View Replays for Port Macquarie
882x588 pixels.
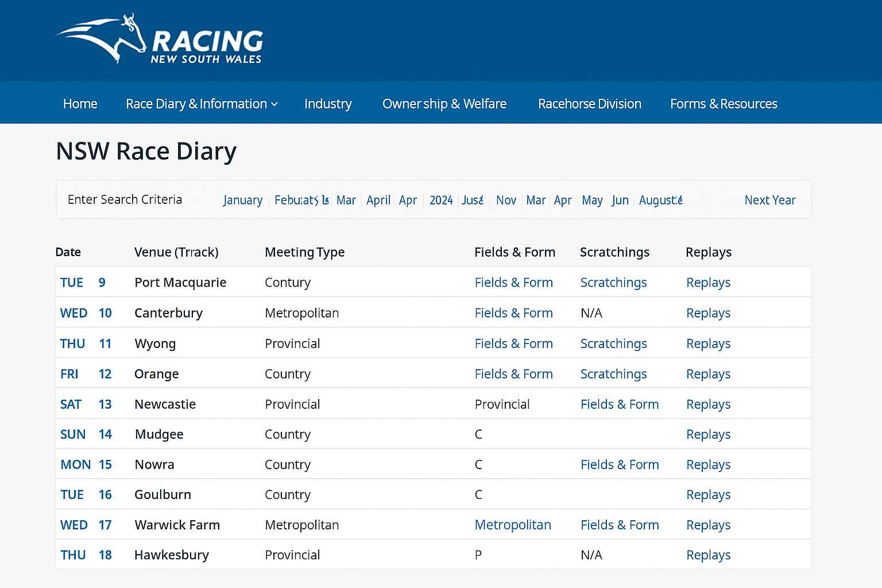(708, 283)
